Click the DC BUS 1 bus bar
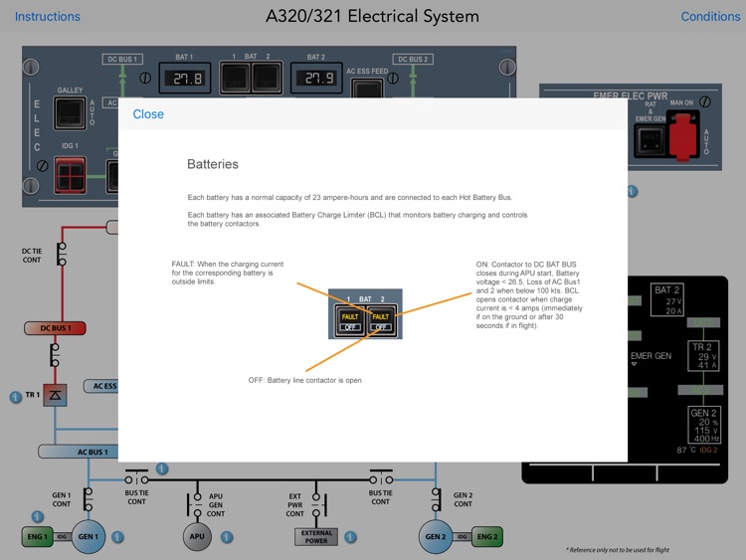Viewport: 746px width, 560px height. point(55,328)
